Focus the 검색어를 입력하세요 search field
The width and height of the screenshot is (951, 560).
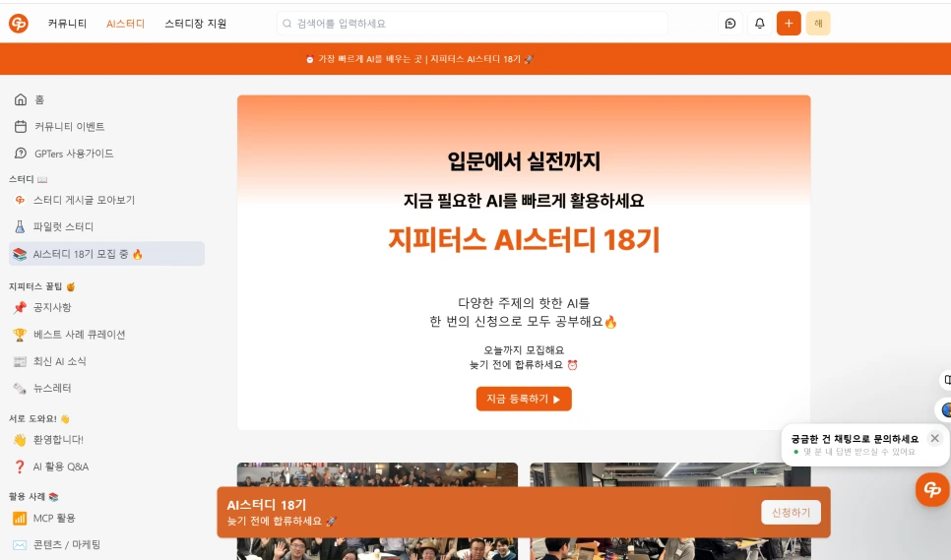coord(473,24)
